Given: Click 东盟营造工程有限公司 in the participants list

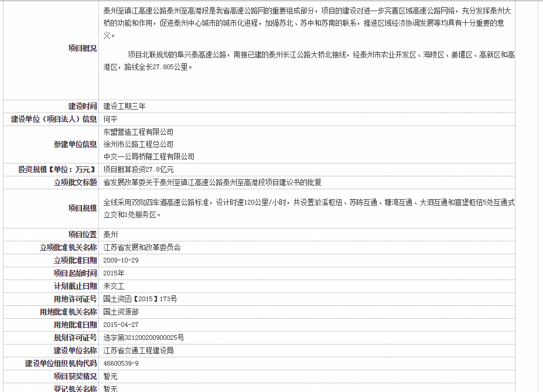Looking at the screenshot, I should (138, 132).
